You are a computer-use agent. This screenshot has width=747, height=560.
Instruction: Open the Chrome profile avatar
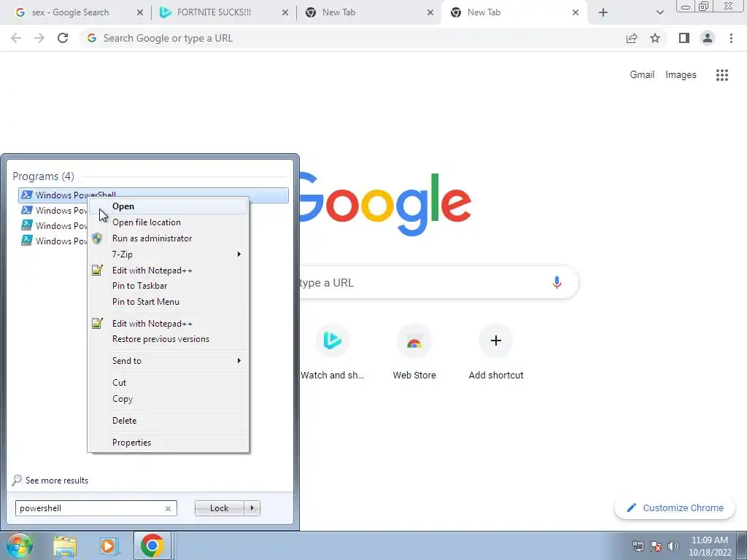coord(708,38)
